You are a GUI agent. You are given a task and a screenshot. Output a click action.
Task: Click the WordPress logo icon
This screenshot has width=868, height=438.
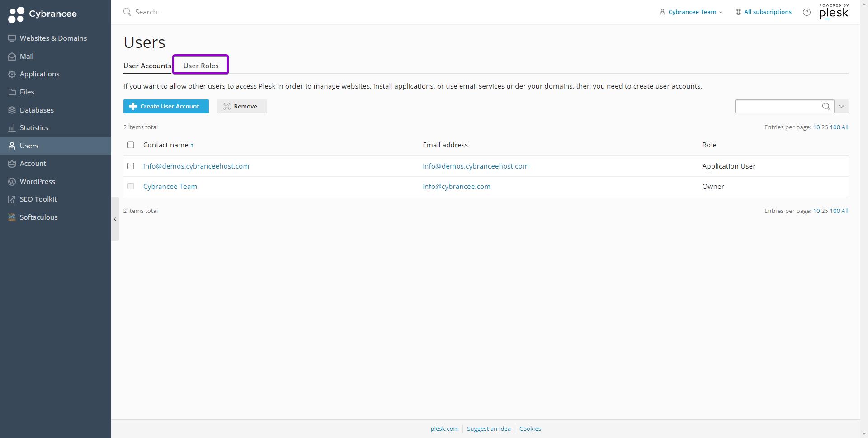click(12, 182)
